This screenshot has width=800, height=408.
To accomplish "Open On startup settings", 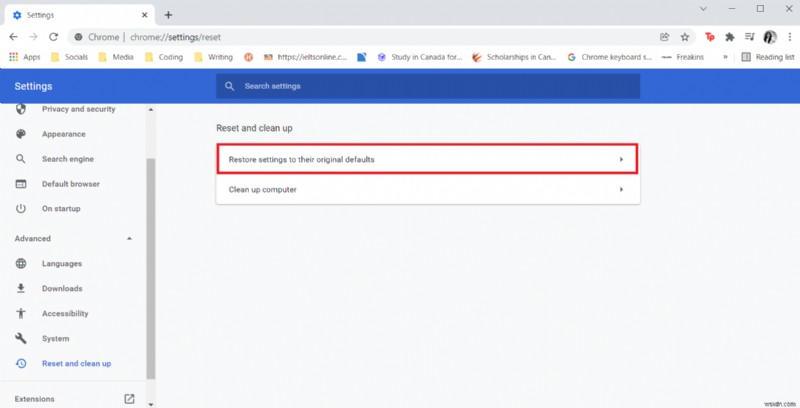I will 61,208.
